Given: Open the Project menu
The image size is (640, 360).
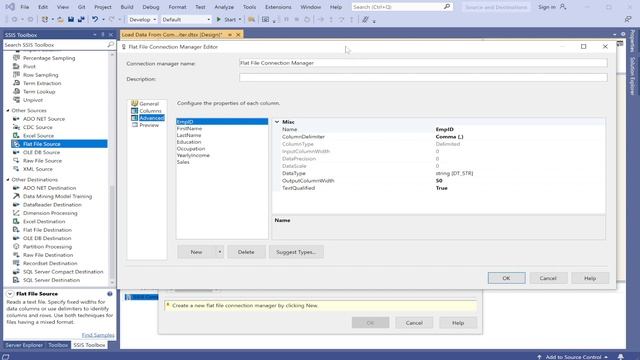Looking at the screenshot, I should pyautogui.click(x=103, y=7).
